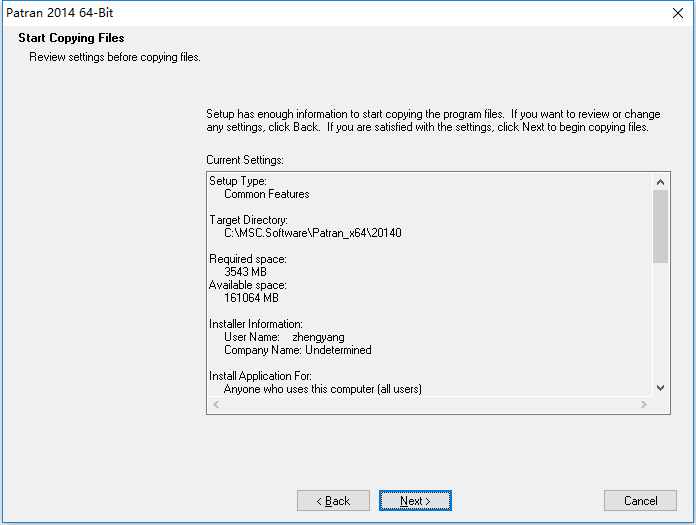Click the horizontal scroll left arrow
The height and width of the screenshot is (525, 696).
click(216, 404)
